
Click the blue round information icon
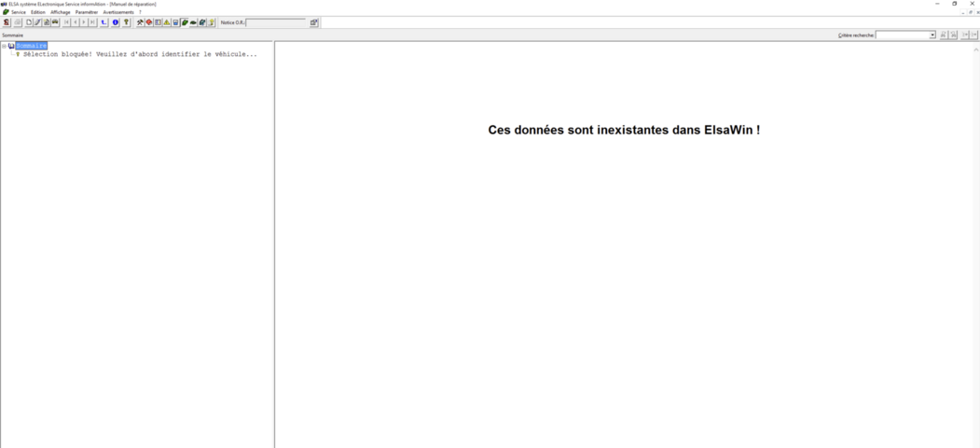point(116,22)
